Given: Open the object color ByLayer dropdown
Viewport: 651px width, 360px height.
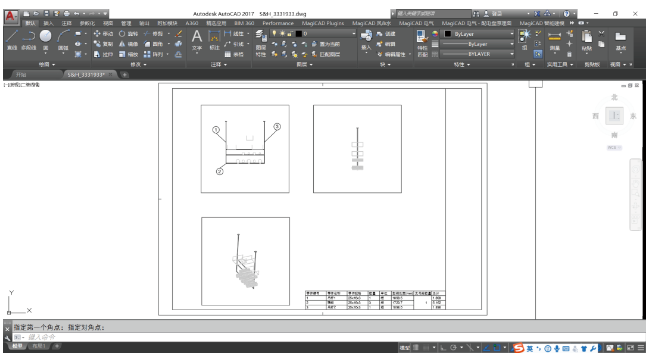Looking at the screenshot, I should pos(478,34).
